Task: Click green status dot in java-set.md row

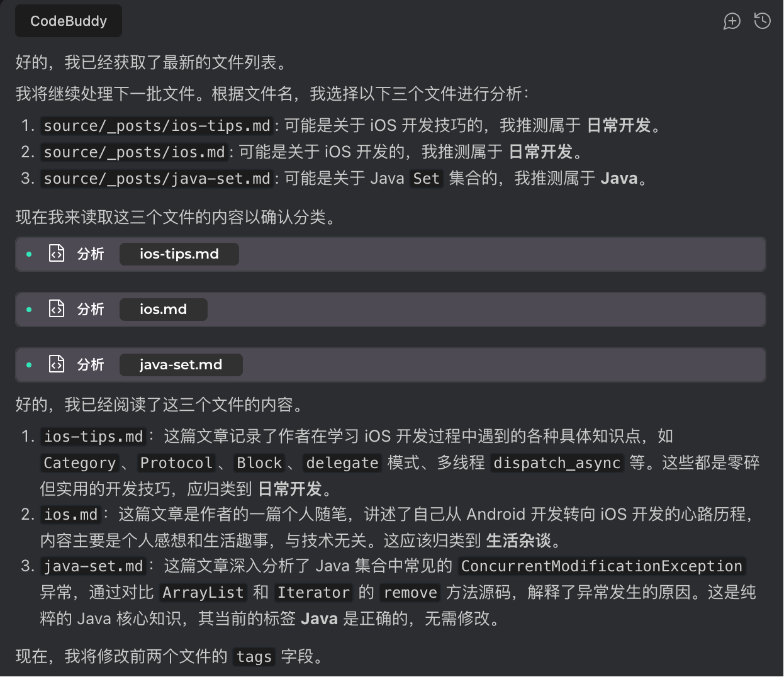Action: click(x=29, y=365)
